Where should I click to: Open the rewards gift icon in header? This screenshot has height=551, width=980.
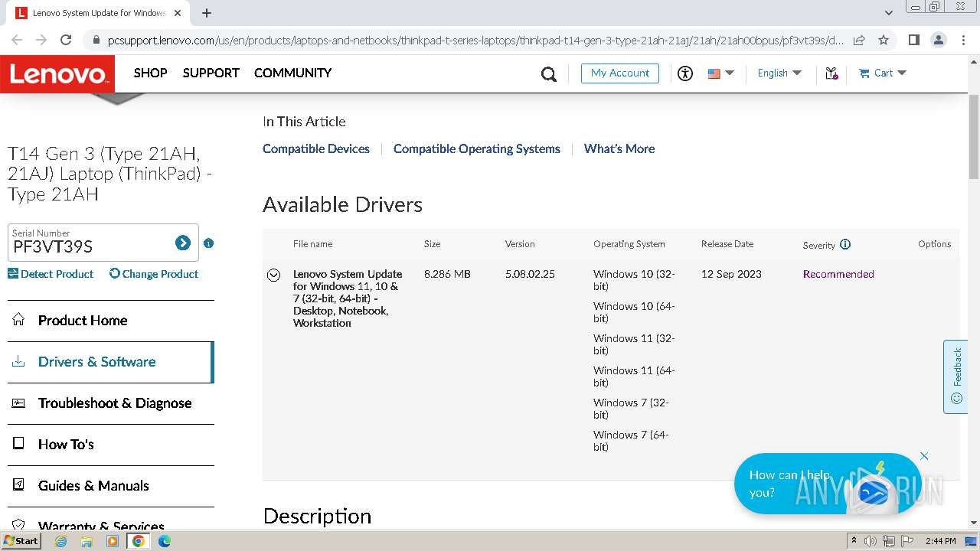[x=831, y=73]
